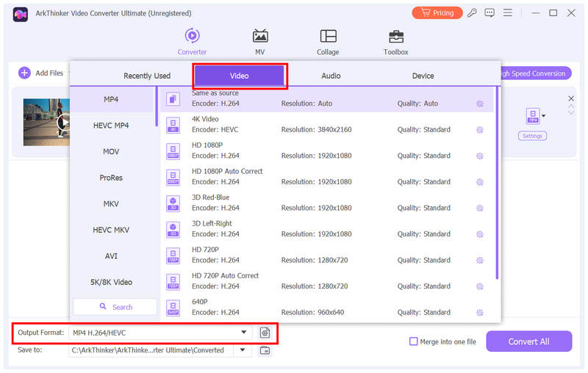Click the Save to path field
588x373 pixels.
151,350
